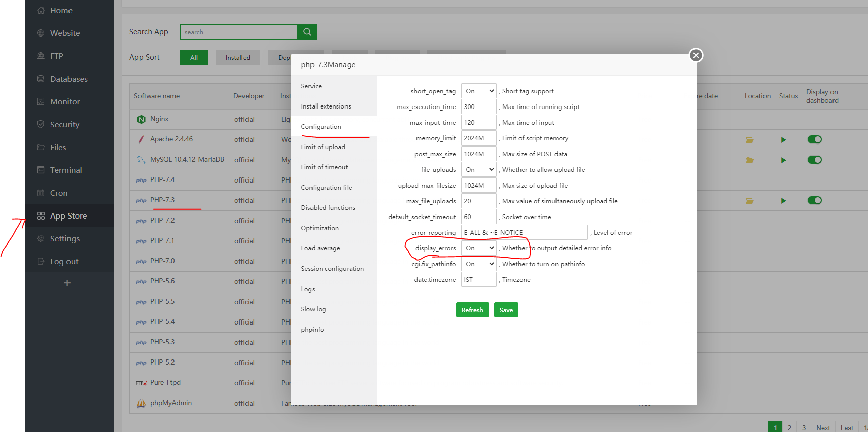Click the search magnifier button
The height and width of the screenshot is (432, 868).
(x=307, y=32)
